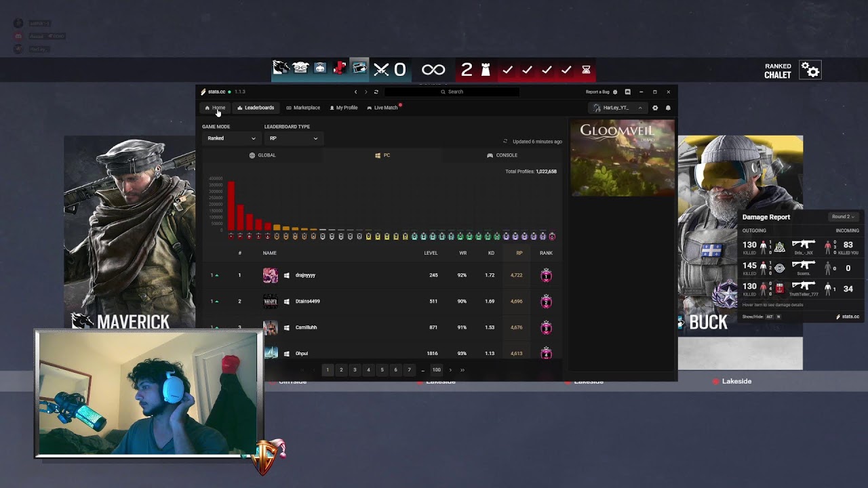Click the ALT key hint in Damage Report
The image size is (868, 488).
coord(769,317)
